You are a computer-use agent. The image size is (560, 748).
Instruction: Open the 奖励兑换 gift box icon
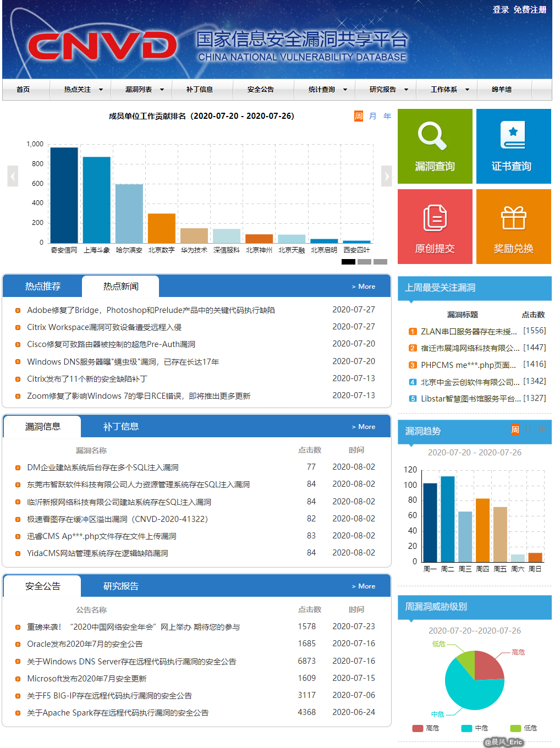point(513,218)
